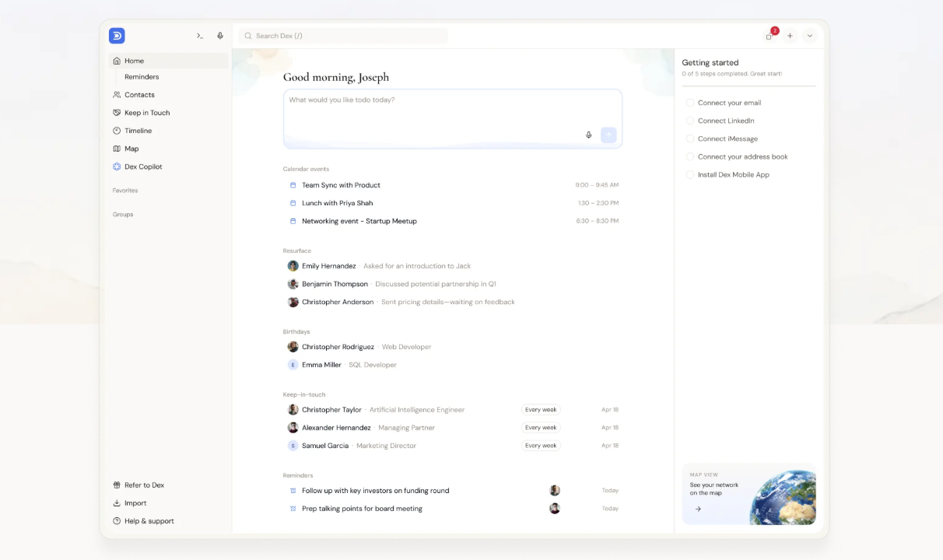Click calendar icon beside Networking event
This screenshot has width=943, height=560.
point(293,221)
